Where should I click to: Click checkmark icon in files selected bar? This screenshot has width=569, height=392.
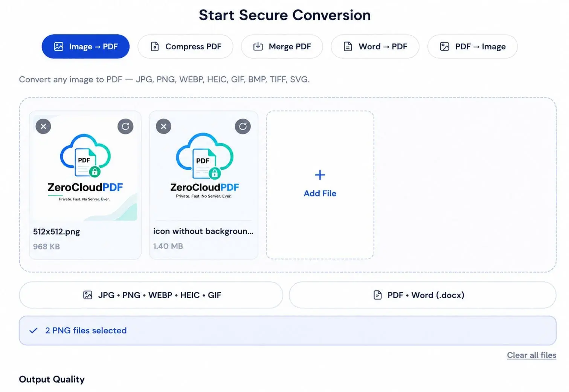(34, 330)
